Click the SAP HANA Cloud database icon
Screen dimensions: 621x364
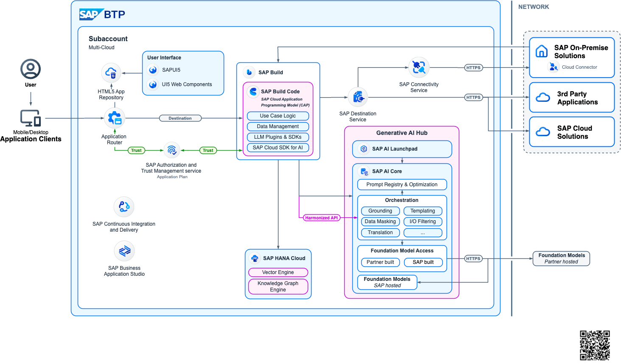point(254,258)
